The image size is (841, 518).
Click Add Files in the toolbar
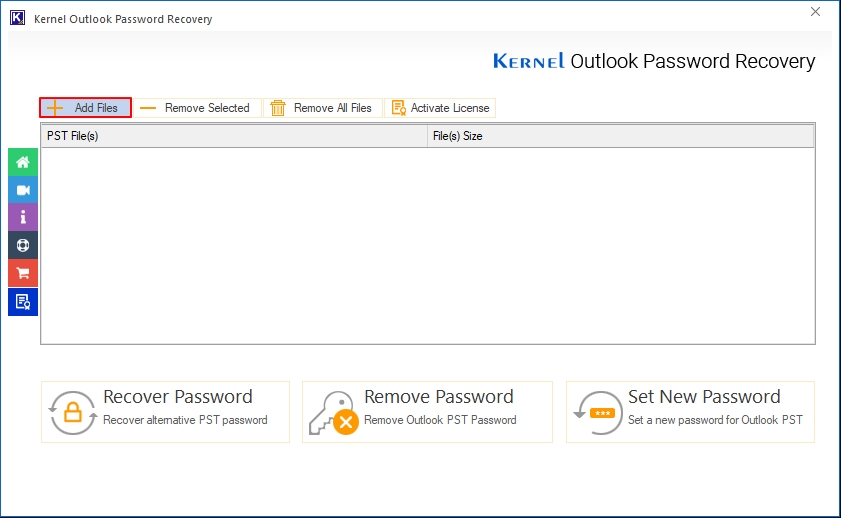point(85,108)
